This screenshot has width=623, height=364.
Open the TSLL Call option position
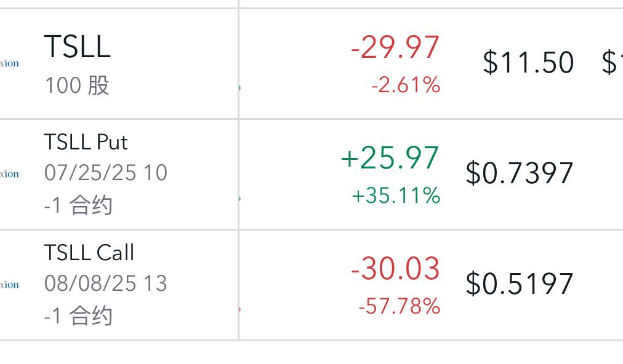pos(89,253)
